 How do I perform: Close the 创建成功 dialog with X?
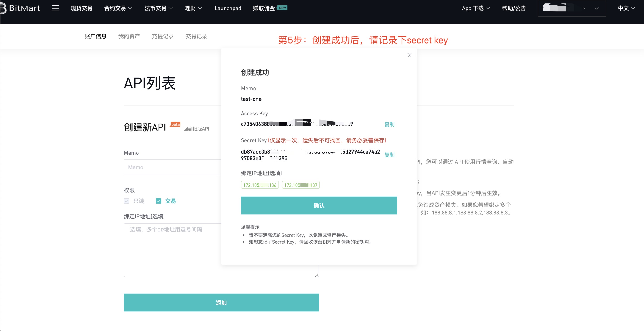click(409, 55)
